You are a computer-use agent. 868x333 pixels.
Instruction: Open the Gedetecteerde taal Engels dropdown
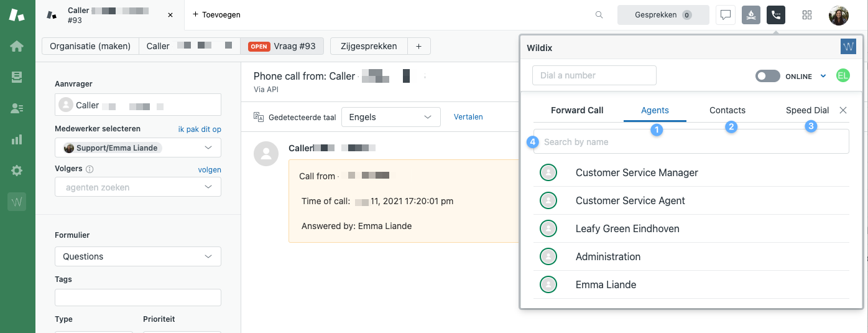coord(390,117)
